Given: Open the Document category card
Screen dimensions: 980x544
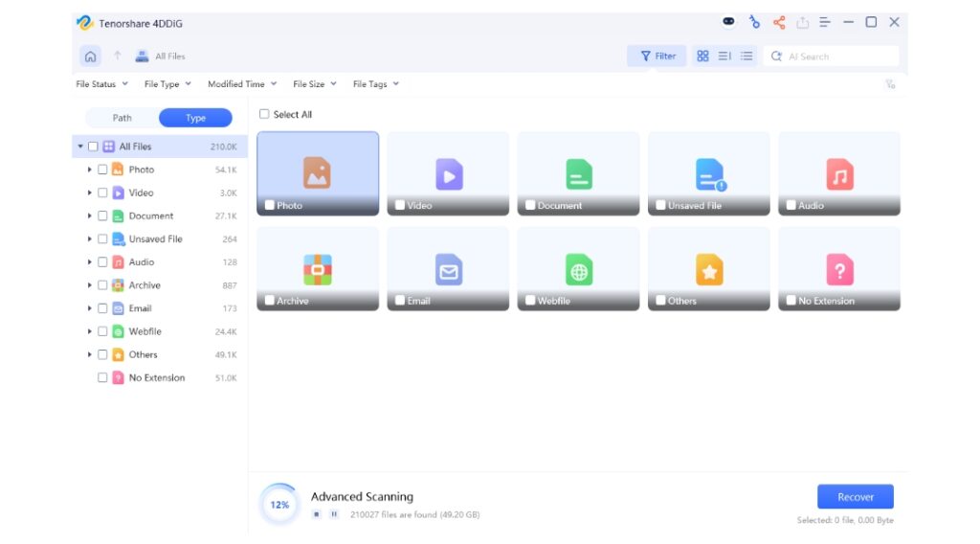Looking at the screenshot, I should [x=578, y=173].
